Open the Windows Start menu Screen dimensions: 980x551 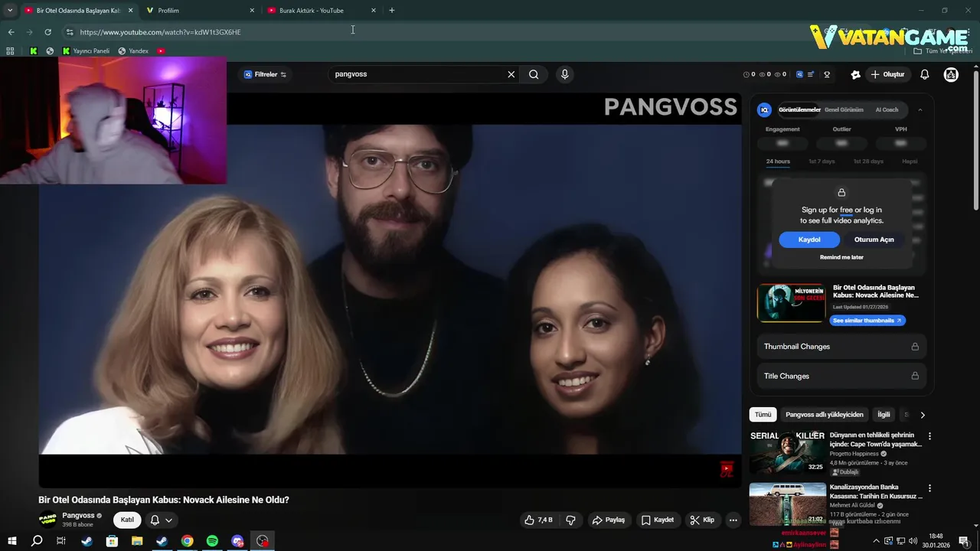point(11,541)
